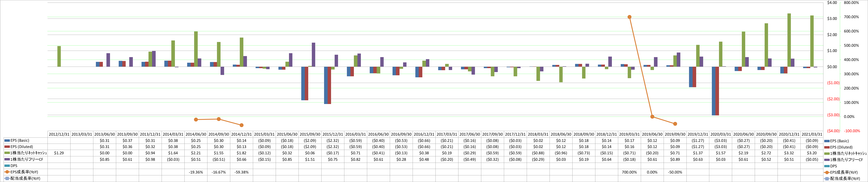The image size is (868, 182).
Task: Click the $4.00 axis label
Action: point(832,3)
